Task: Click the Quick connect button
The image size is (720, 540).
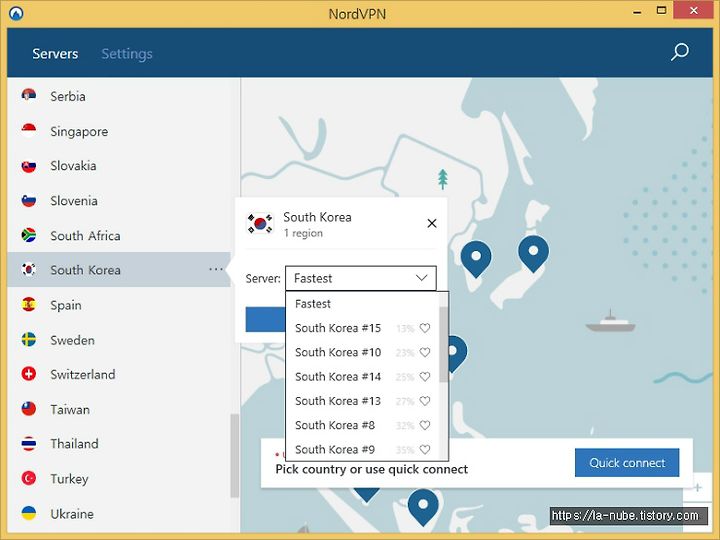Action: click(627, 462)
